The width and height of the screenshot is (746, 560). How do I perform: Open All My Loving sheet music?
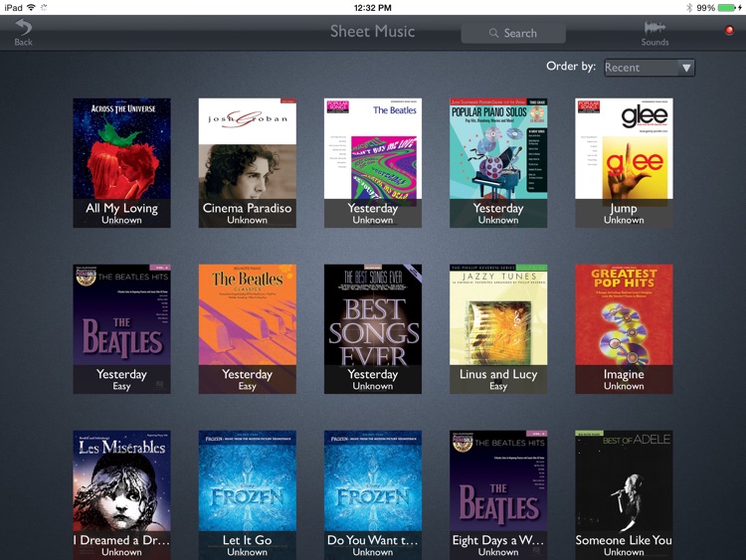point(121,163)
